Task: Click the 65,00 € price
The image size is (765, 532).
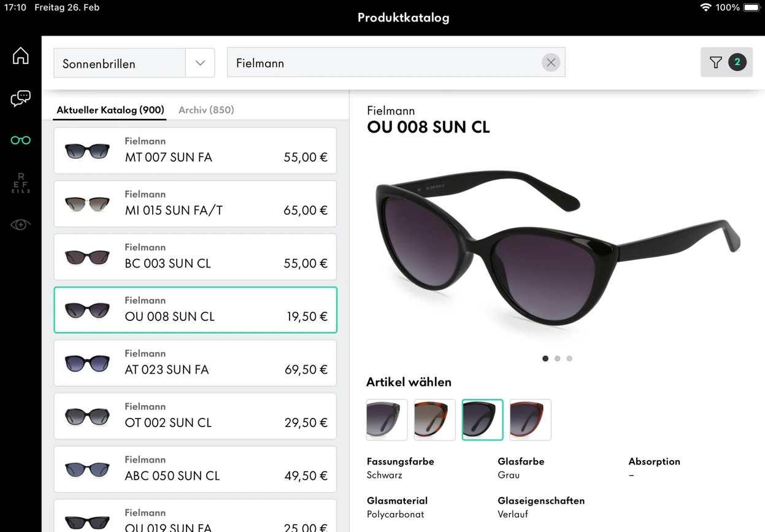Action: point(306,210)
